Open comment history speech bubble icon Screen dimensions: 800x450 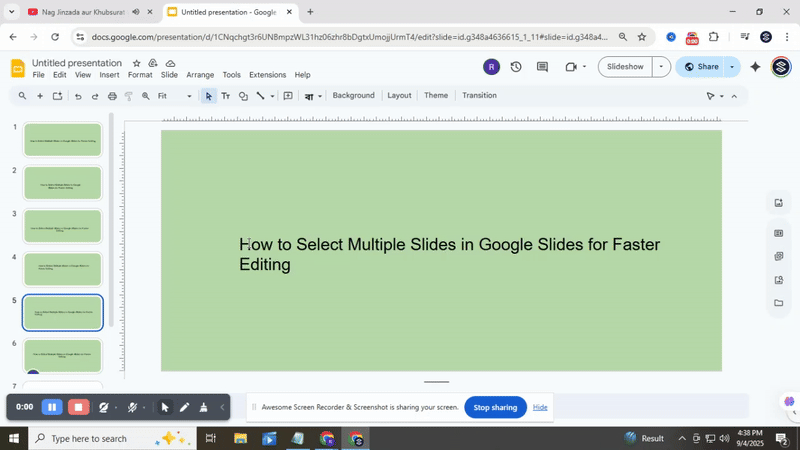(x=542, y=67)
